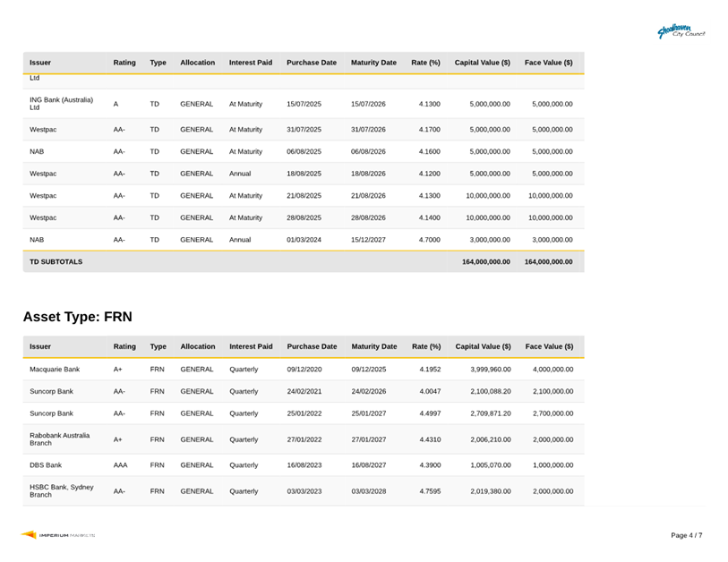Select the DBS Bank issuer entry

(x=46, y=465)
